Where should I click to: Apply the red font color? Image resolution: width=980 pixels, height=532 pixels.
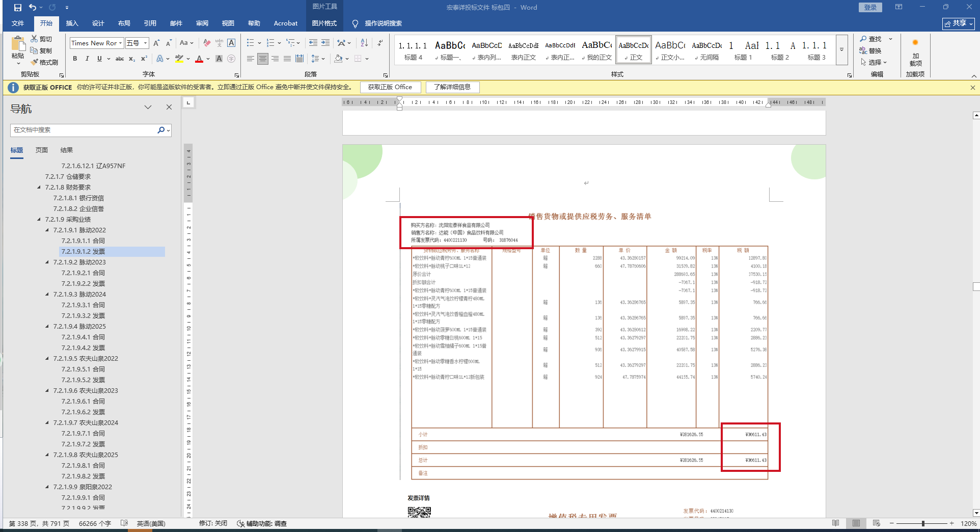pyautogui.click(x=199, y=59)
